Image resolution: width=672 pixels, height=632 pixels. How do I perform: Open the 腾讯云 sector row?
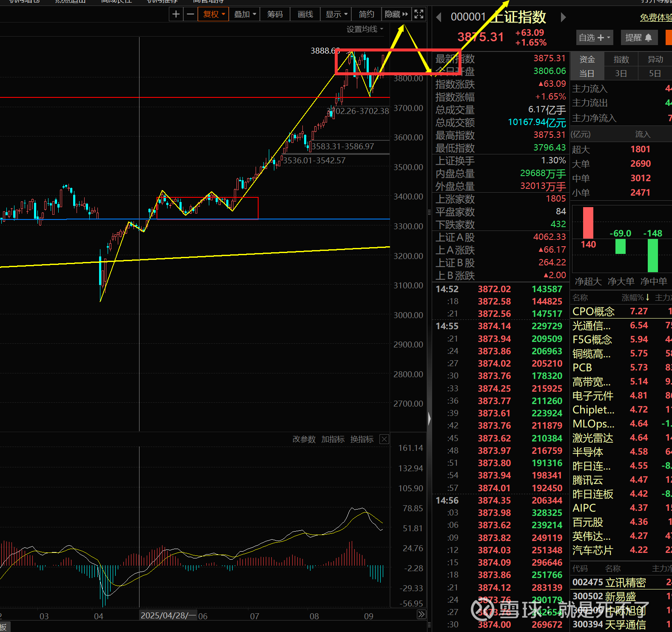click(x=621, y=480)
